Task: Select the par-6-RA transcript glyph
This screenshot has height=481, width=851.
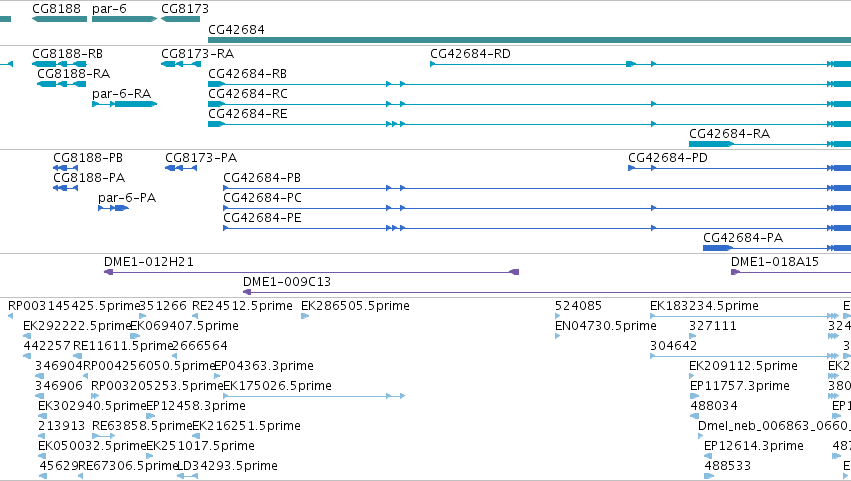Action: click(124, 104)
